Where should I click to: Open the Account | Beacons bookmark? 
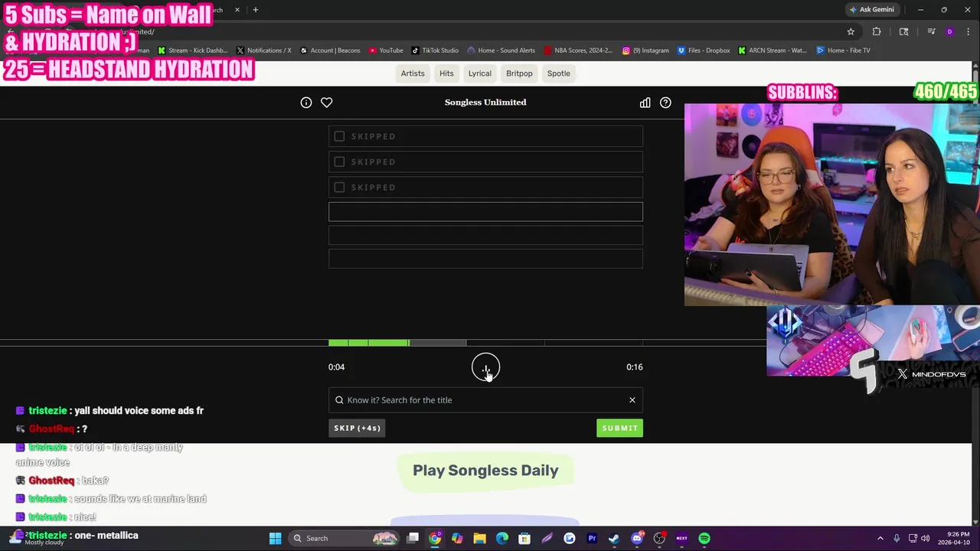330,51
